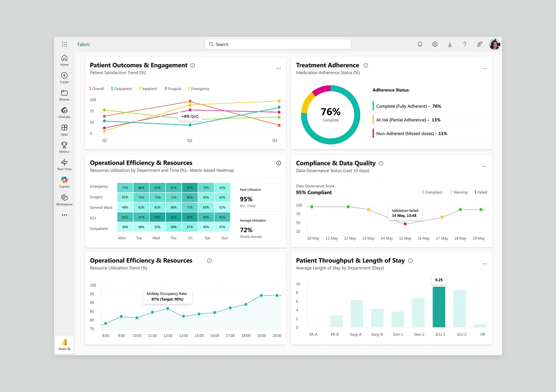
Task: Expand the sidebar overflow ellipsis menu
Action: [x=64, y=215]
